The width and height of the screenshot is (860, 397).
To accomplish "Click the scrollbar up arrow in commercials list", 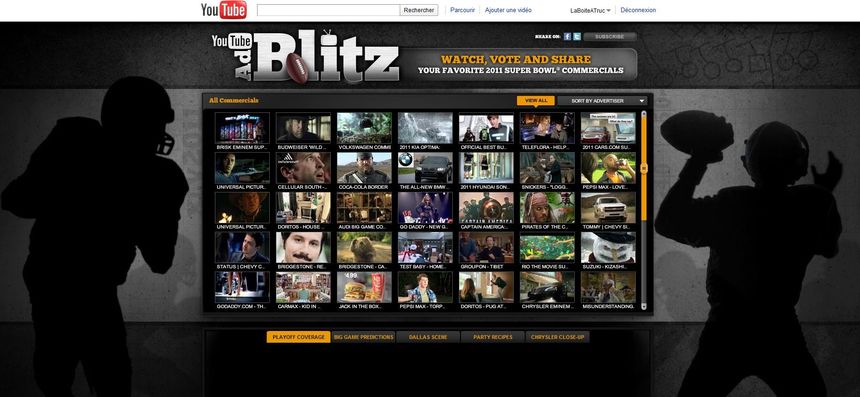I will click(x=644, y=114).
